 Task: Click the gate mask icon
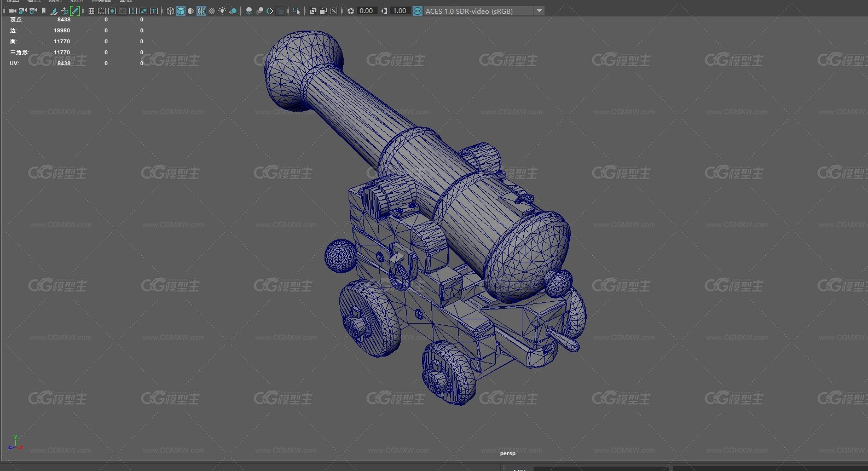pyautogui.click(x=123, y=11)
